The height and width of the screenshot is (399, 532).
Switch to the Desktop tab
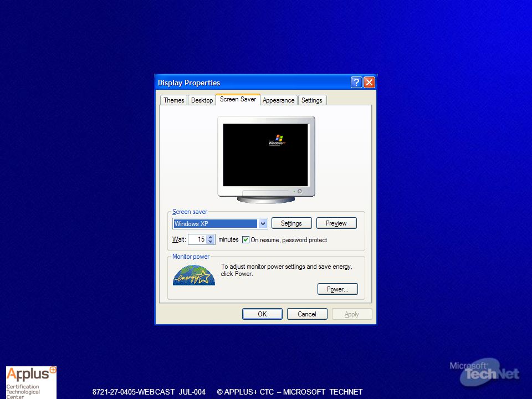[202, 100]
